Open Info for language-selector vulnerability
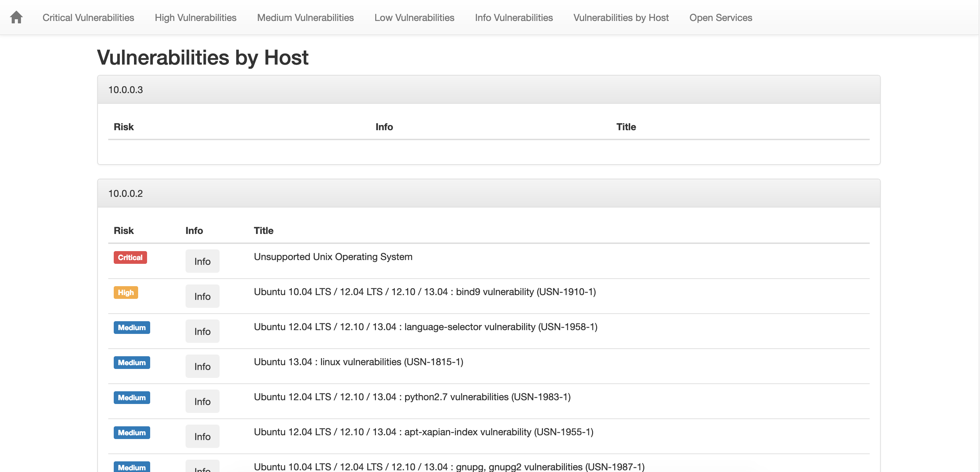980x472 pixels. pyautogui.click(x=202, y=331)
